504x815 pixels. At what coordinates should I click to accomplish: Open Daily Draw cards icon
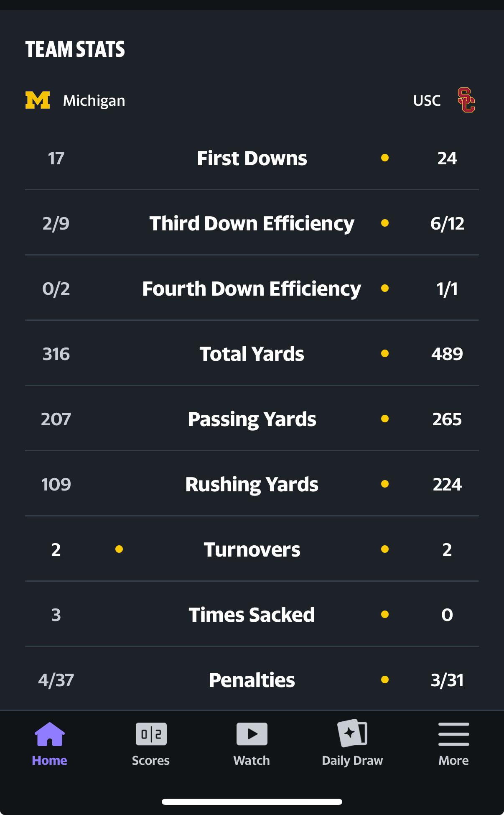pos(352,733)
